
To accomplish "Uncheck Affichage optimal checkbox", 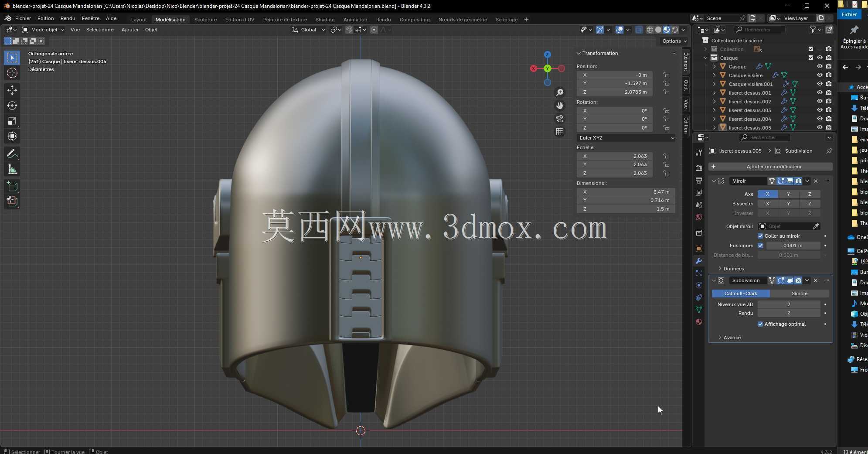I will [x=760, y=324].
